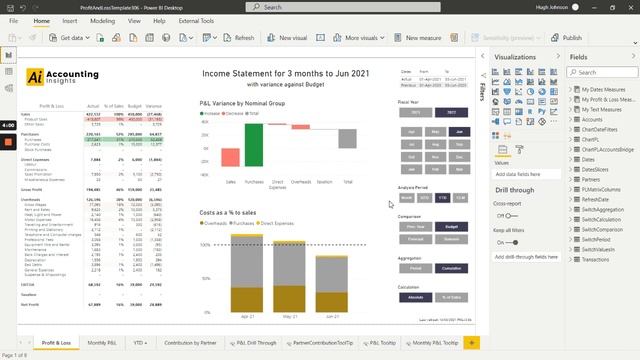This screenshot has height=360, width=640.
Task: Click Add drill-through fields here well
Action: pos(526,257)
